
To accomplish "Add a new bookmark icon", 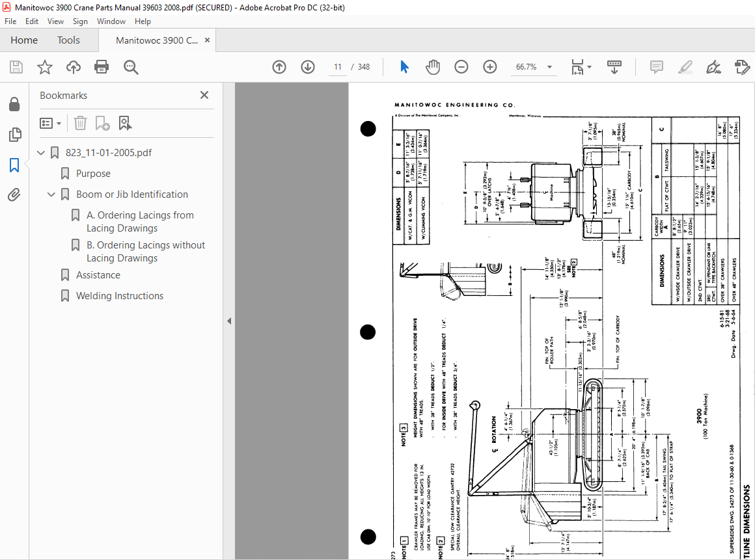I will [102, 123].
